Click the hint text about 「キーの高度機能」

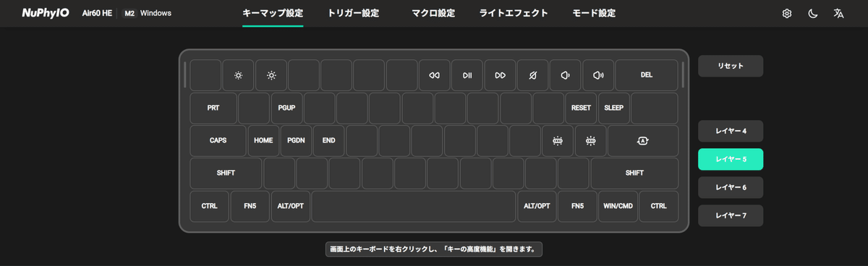[x=434, y=249]
